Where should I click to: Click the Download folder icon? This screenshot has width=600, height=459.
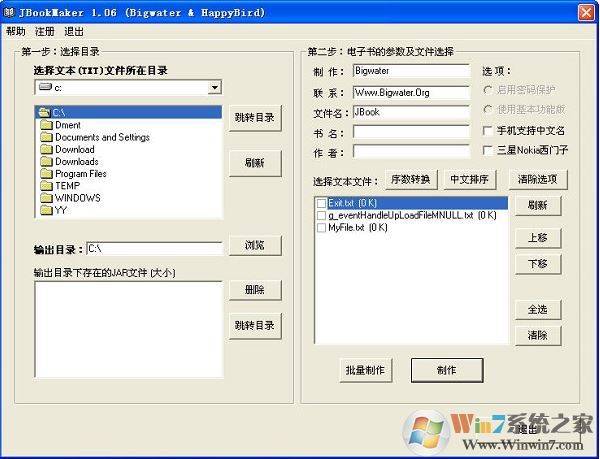coord(46,149)
